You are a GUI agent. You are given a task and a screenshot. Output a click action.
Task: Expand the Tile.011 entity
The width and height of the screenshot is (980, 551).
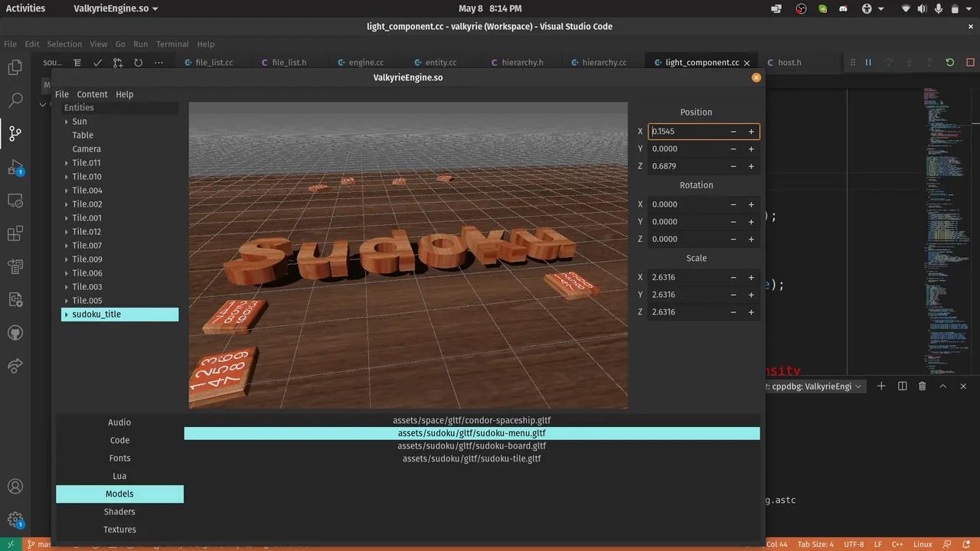coord(66,162)
